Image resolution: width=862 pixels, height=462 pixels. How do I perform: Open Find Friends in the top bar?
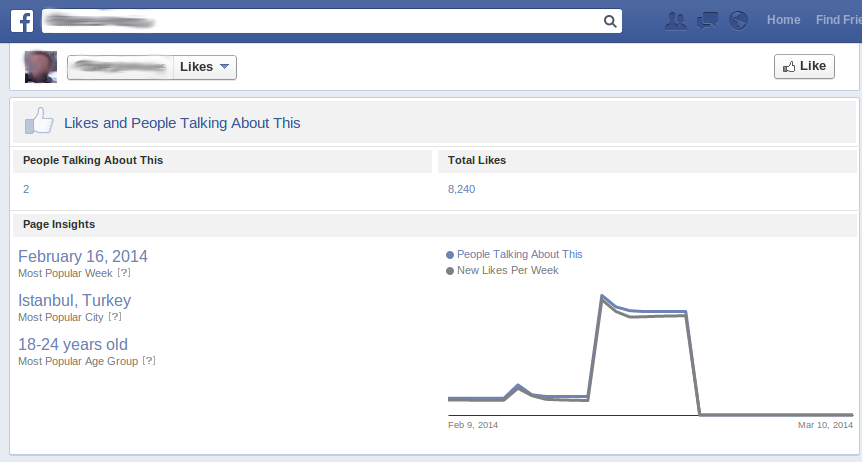(x=838, y=20)
